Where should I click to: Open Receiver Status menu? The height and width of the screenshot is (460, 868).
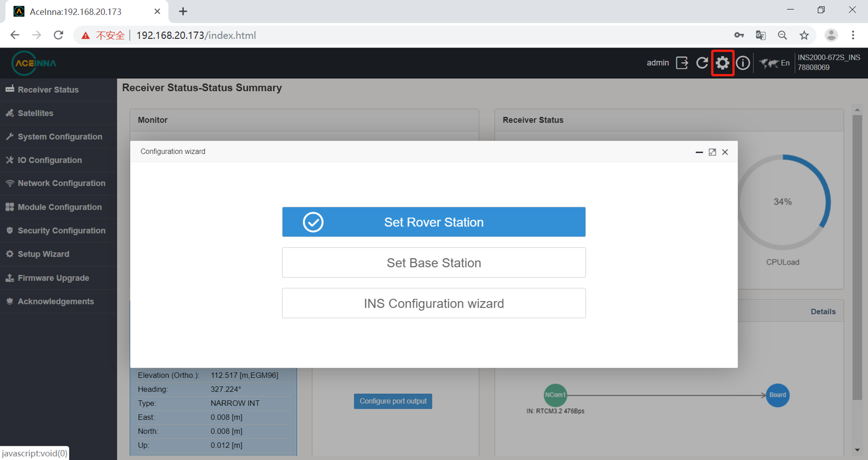tap(59, 90)
